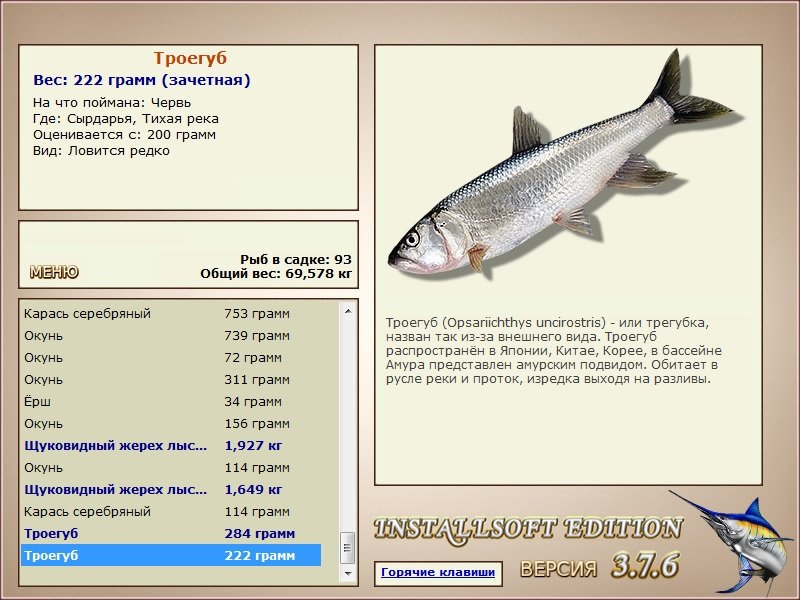800x600 pixels.
Task: Select highlighted Троегуб 222 грамм entry
Action: (x=171, y=555)
